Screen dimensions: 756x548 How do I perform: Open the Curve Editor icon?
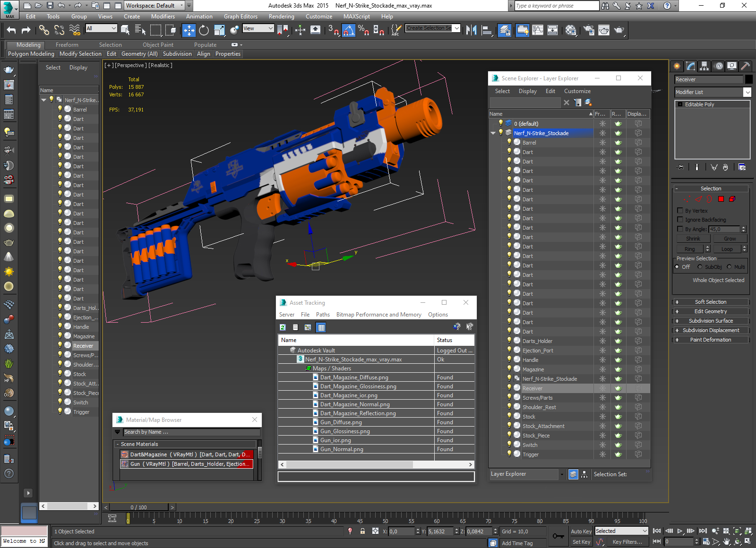pos(538,30)
